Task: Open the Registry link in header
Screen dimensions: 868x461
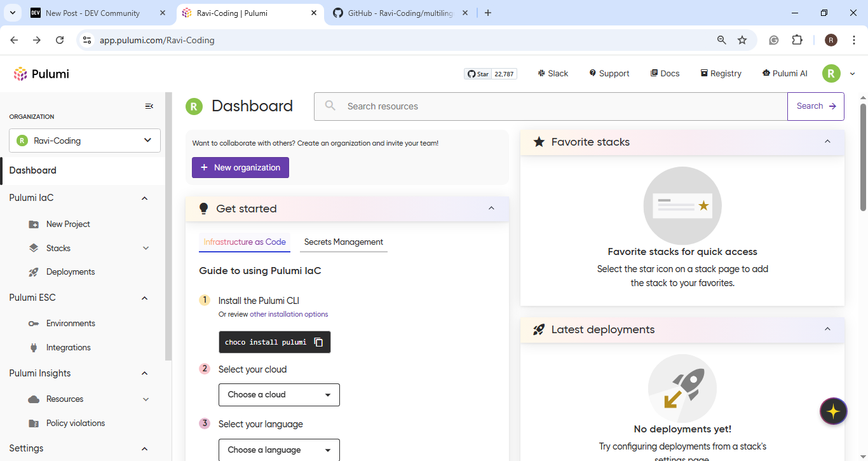Action: [x=721, y=74]
